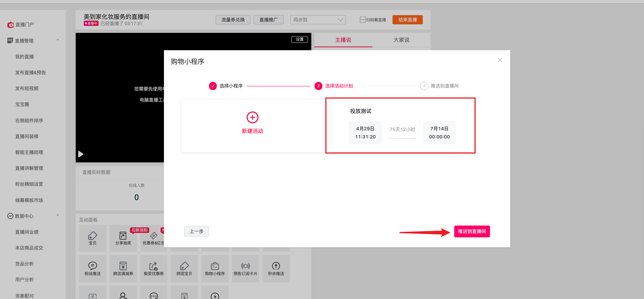Click the 粉丝推送 chat bubble icon

pos(93,266)
